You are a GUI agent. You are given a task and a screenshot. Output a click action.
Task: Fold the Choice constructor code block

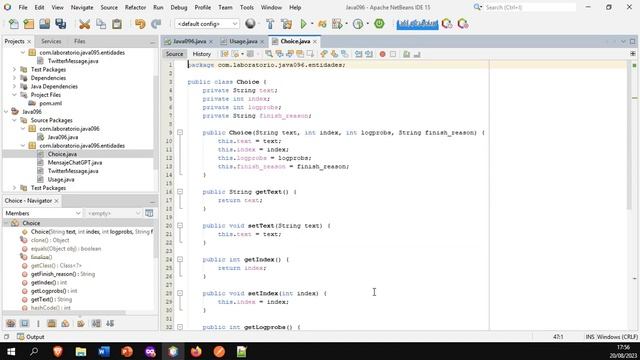180,133
